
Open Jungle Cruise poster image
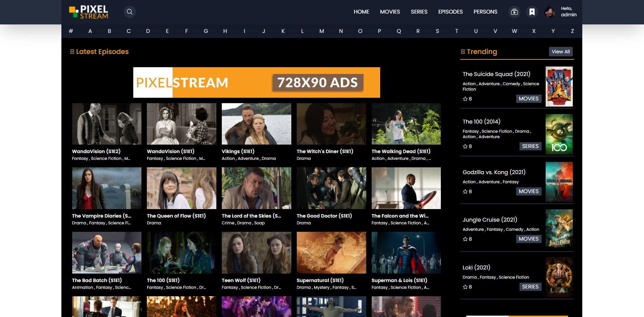559,229
